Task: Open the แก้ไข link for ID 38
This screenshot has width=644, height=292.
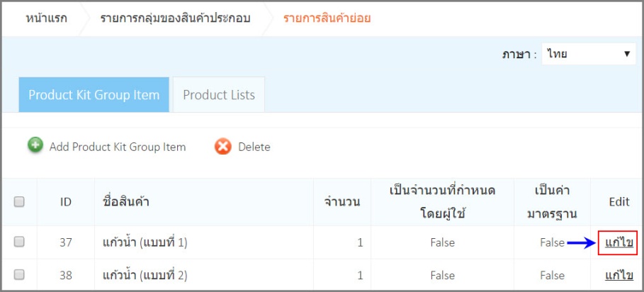Action: coord(619,275)
